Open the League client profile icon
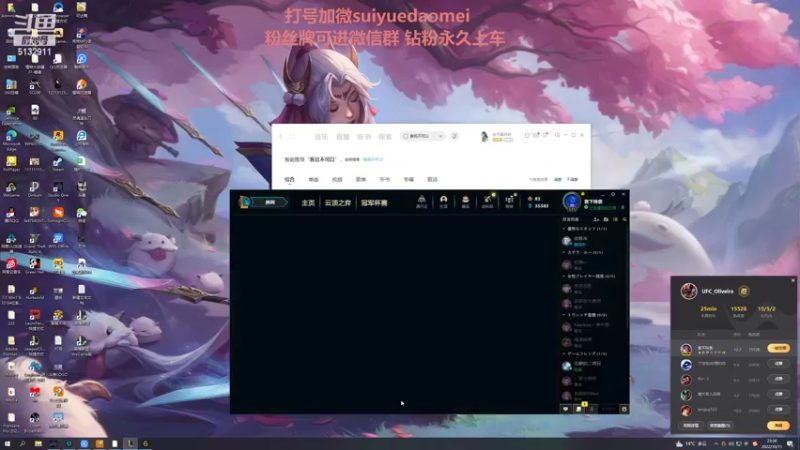This screenshot has width=800, height=450. (x=443, y=201)
